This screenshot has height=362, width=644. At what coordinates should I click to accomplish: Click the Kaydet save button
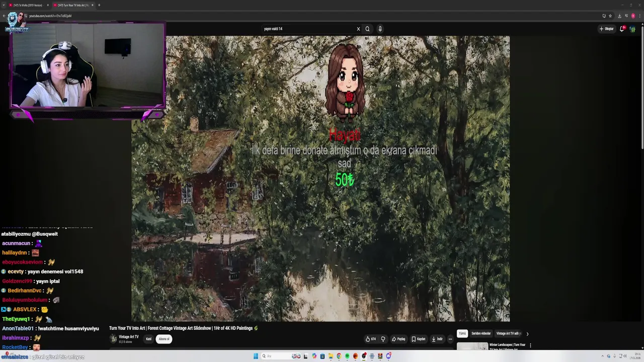(x=418, y=339)
